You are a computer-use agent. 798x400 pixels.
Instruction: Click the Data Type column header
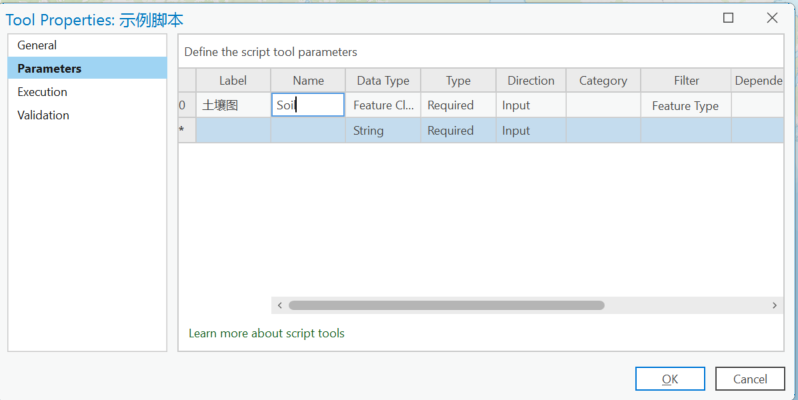[x=383, y=80]
